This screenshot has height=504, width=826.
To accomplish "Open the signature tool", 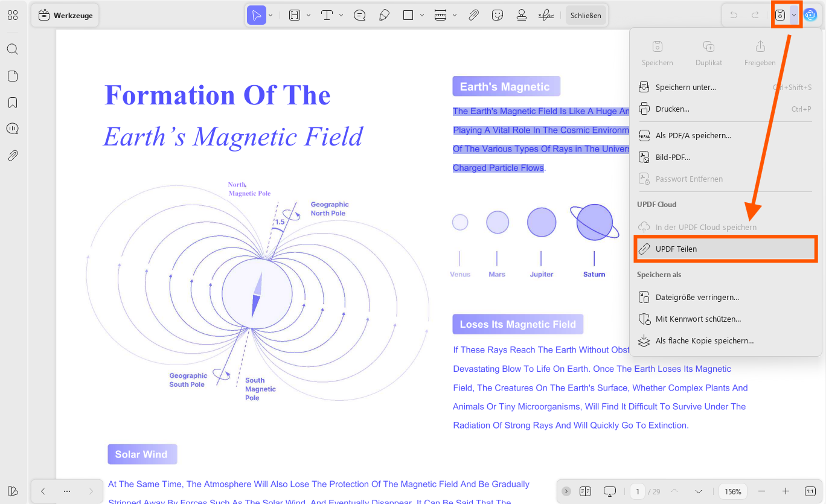I will pos(546,16).
